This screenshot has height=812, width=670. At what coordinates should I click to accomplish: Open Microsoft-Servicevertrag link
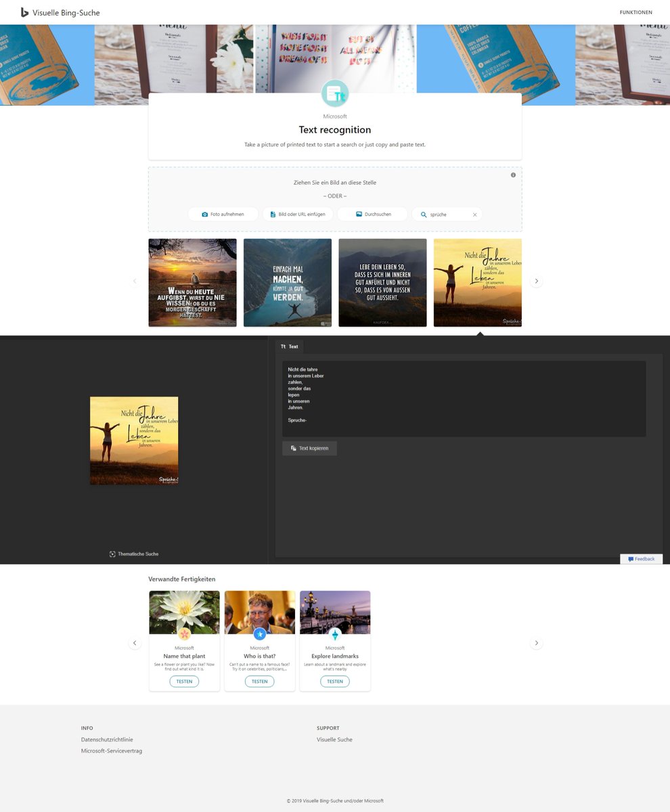[x=112, y=750]
